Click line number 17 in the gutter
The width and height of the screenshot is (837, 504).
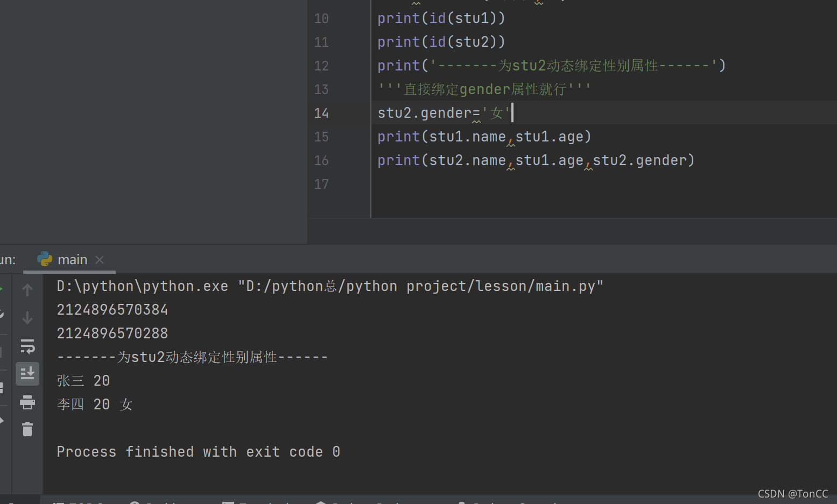click(321, 184)
